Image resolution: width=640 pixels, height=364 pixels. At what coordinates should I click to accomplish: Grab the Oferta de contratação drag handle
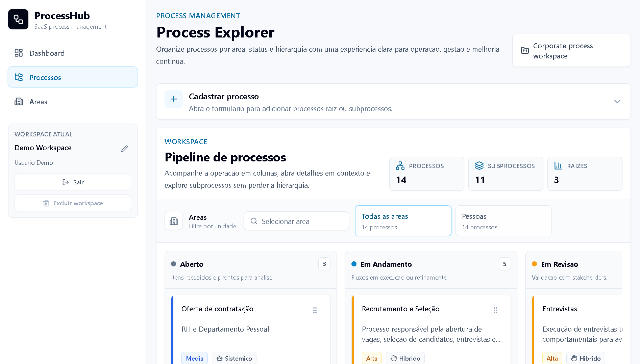(315, 310)
